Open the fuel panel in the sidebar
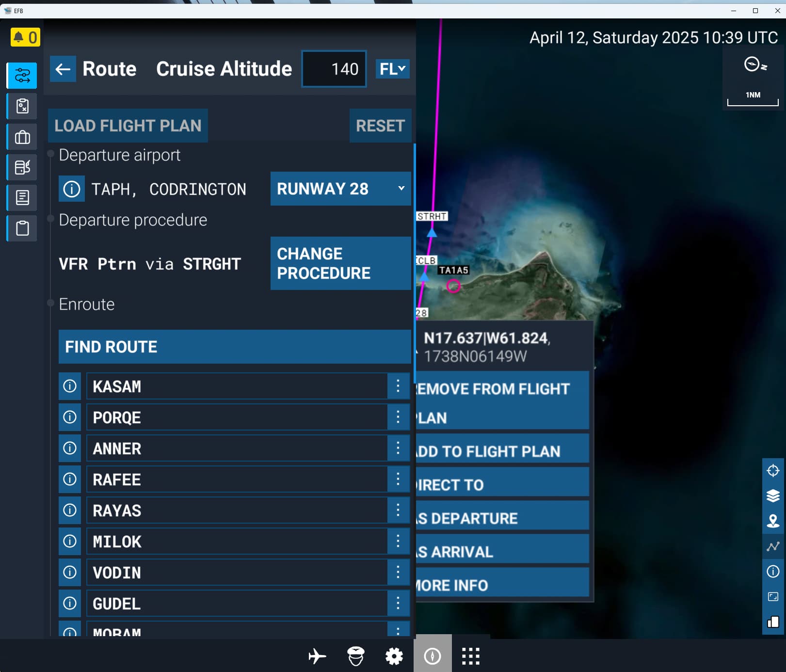786x672 pixels. click(21, 167)
